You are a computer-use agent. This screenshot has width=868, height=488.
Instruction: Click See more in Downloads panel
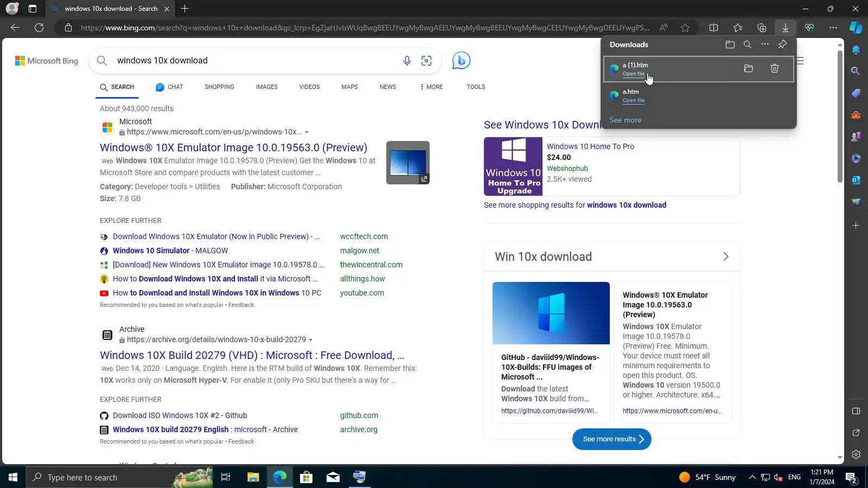(625, 120)
